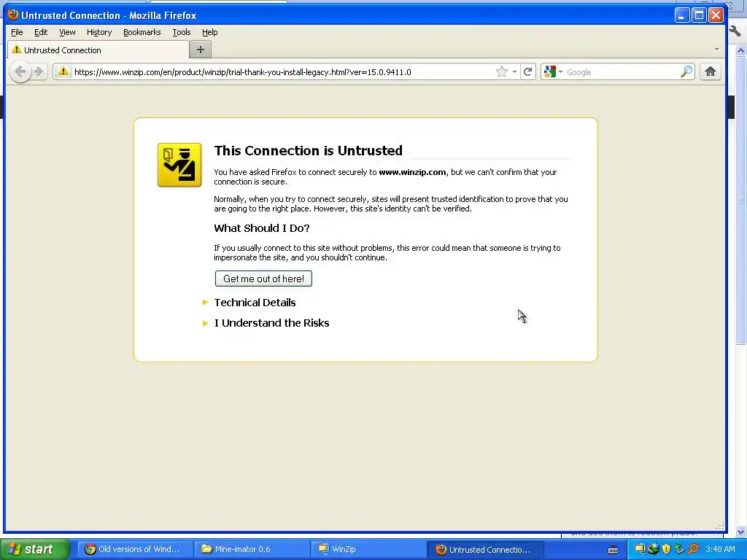Click scroll-down arrow of background window scrollbar
Screen dimensions: 747x560
tap(740, 532)
